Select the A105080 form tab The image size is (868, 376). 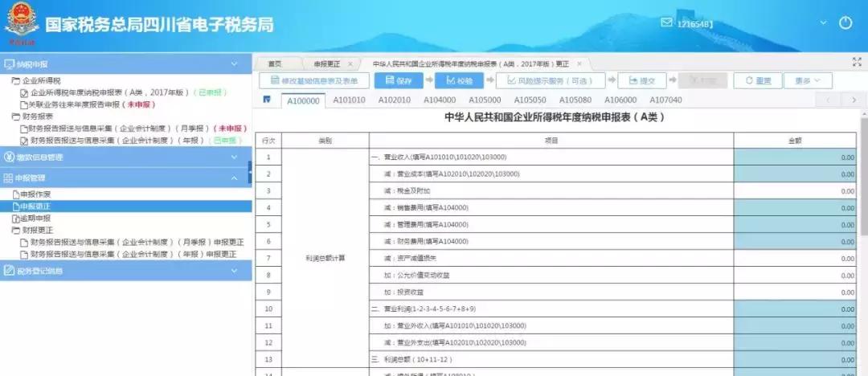tap(575, 100)
